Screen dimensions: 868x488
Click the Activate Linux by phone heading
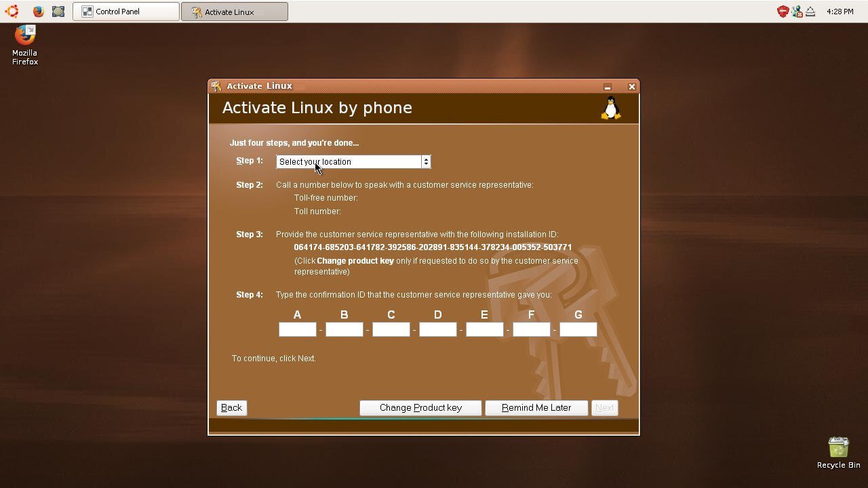coord(317,108)
